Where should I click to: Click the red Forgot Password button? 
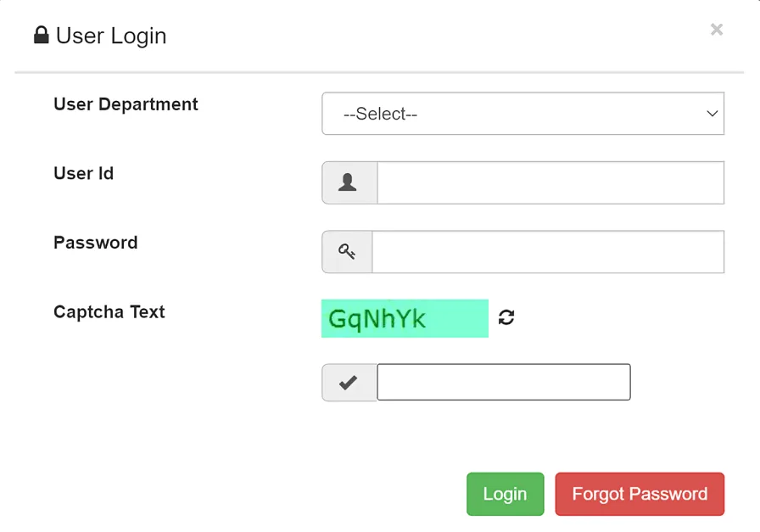point(640,493)
